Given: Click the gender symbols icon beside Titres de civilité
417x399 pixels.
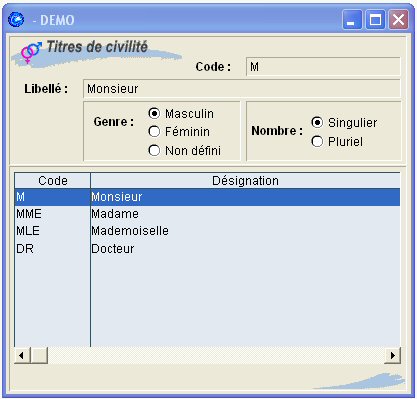Looking at the screenshot, I should (31, 52).
